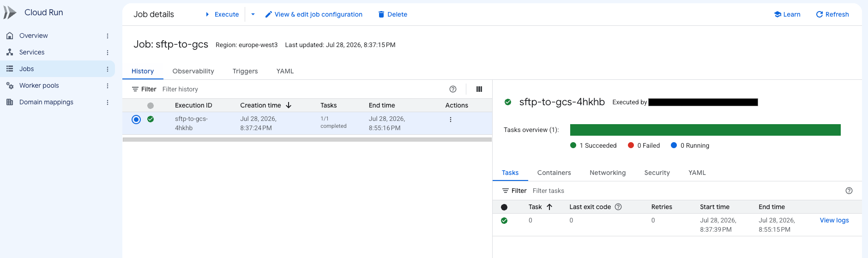Open the Last exit code help icon

coord(618,207)
